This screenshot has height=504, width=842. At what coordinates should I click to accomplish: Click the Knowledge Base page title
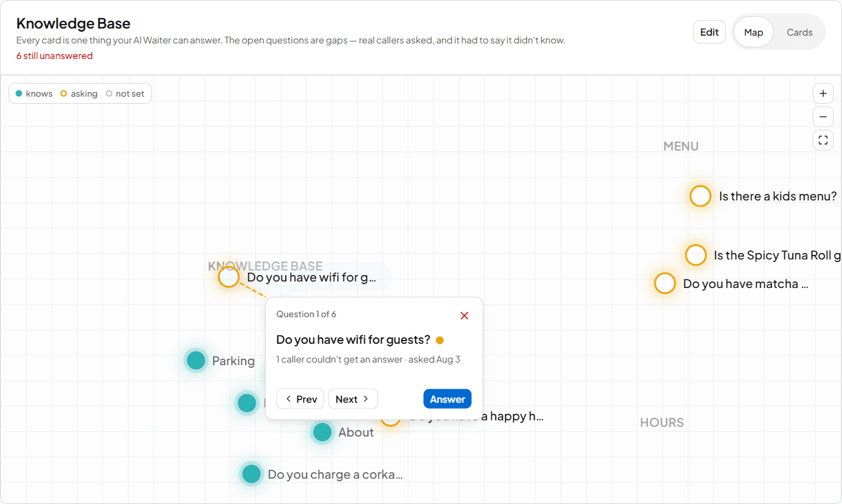coord(73,23)
